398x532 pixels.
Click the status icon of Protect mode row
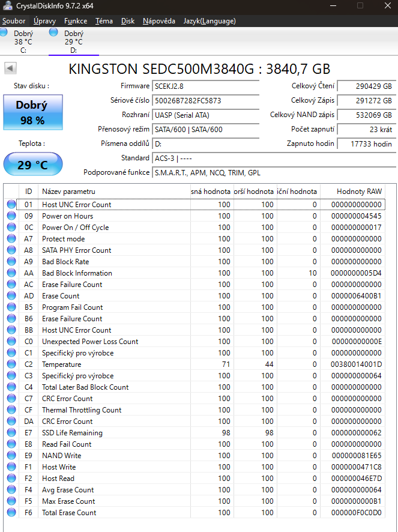click(x=11, y=238)
